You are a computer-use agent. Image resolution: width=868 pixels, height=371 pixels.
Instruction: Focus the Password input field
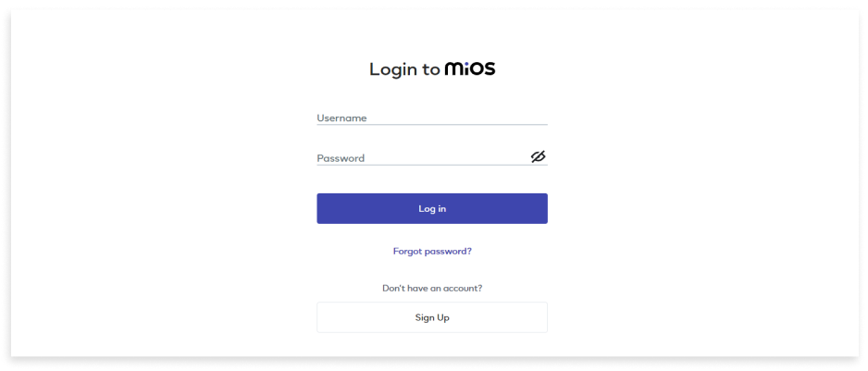(422, 158)
